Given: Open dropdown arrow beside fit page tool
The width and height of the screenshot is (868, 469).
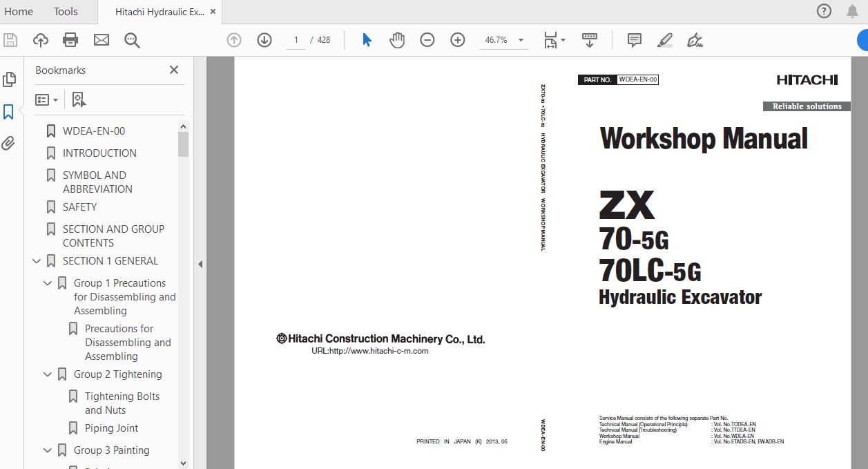Looking at the screenshot, I should (563, 40).
